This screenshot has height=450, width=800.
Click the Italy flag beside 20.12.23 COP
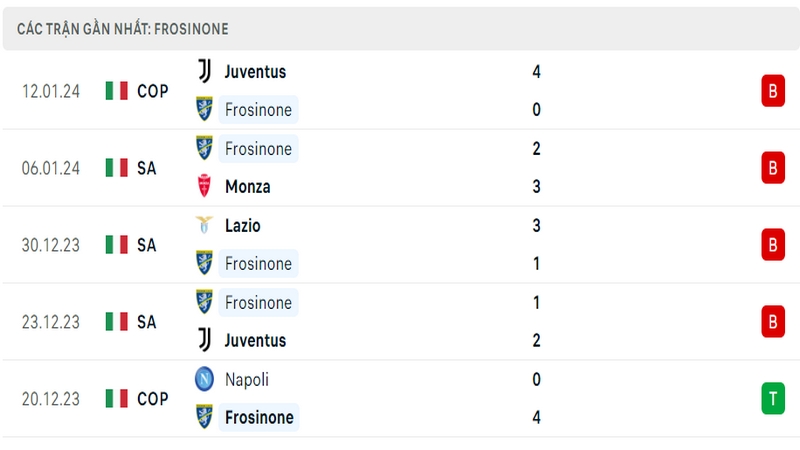pyautogui.click(x=116, y=398)
